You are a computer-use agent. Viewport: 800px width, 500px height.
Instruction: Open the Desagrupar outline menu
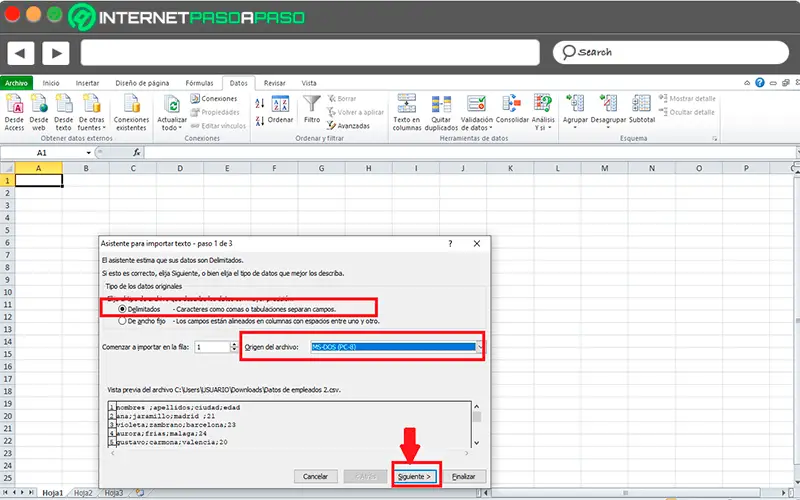pos(608,111)
